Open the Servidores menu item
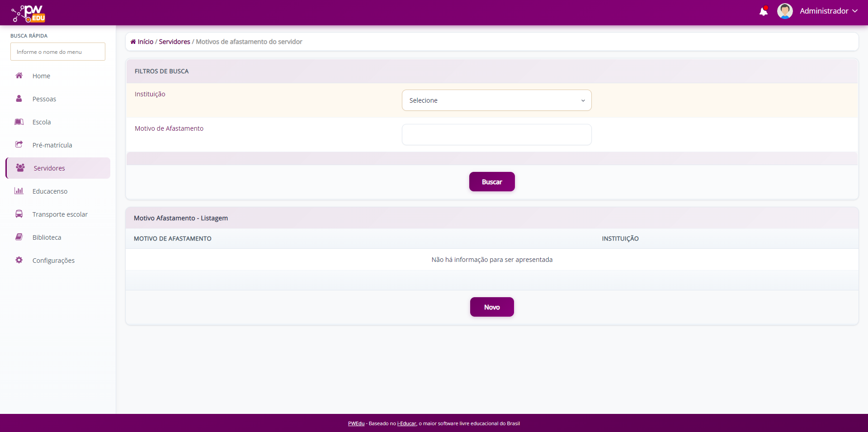Viewport: 868px width, 432px height. coord(49,168)
